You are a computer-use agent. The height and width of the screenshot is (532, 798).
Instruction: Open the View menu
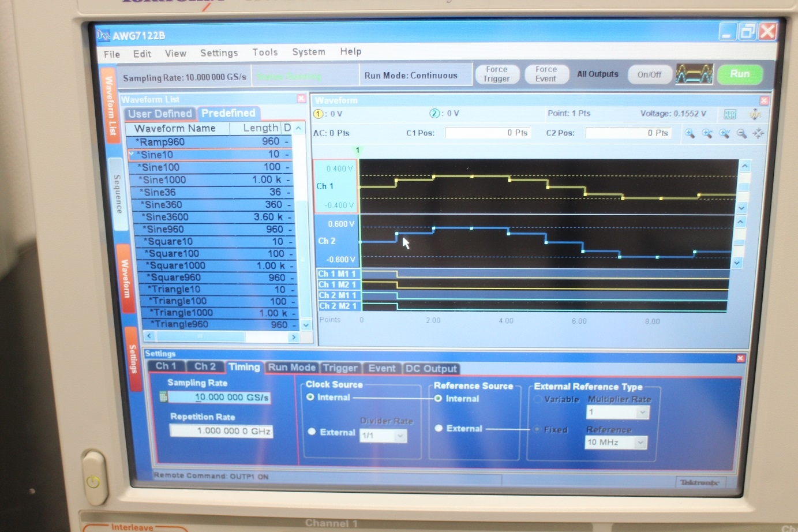pos(175,53)
